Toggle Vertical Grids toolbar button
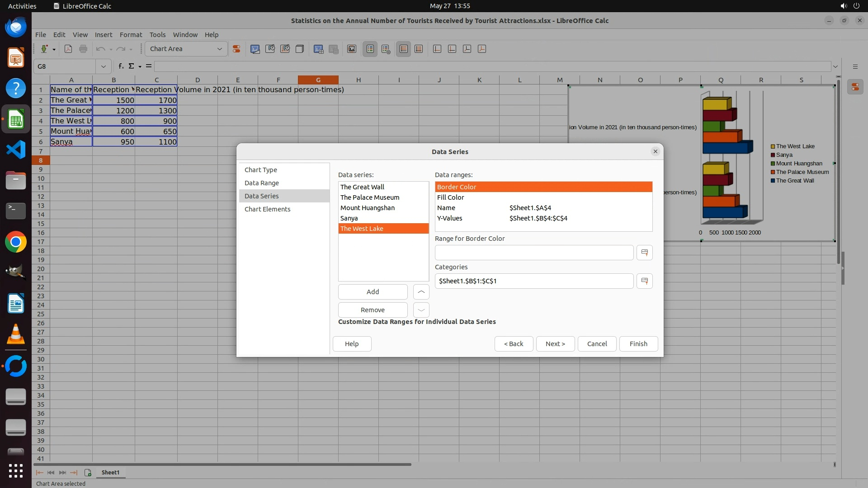The width and height of the screenshot is (868, 488). click(419, 49)
